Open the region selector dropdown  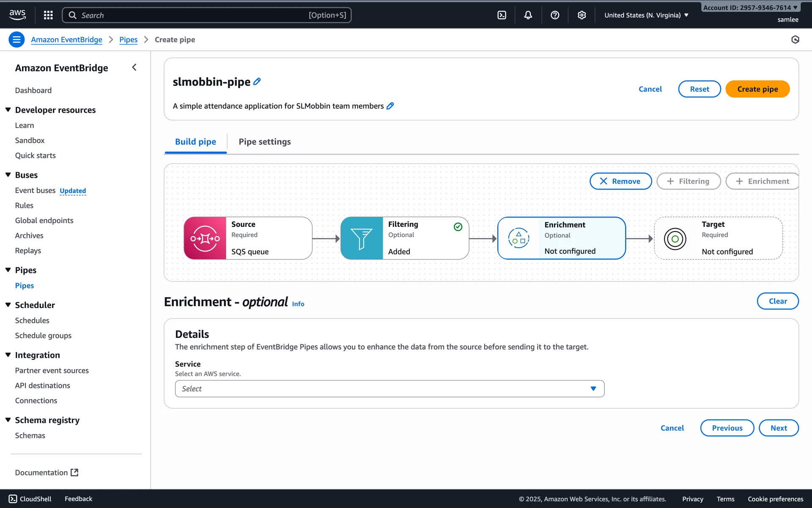click(x=646, y=15)
